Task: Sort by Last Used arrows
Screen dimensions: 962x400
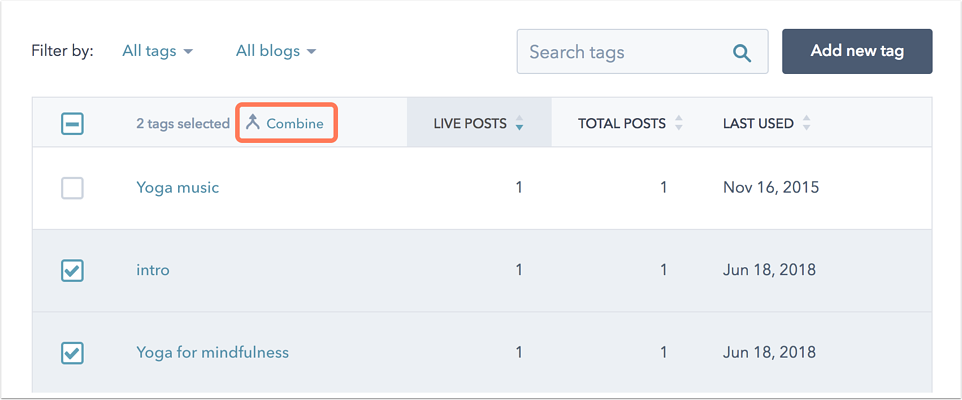Action: coord(806,123)
